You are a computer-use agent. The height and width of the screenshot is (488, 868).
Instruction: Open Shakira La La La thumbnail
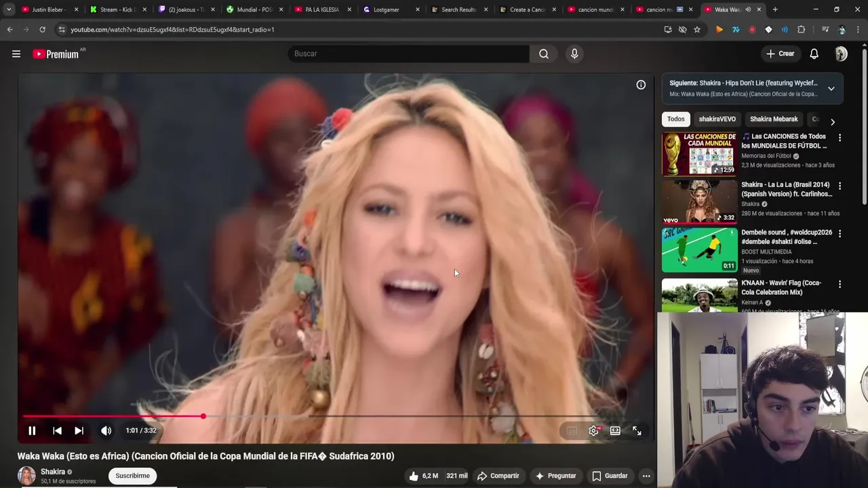[699, 202]
